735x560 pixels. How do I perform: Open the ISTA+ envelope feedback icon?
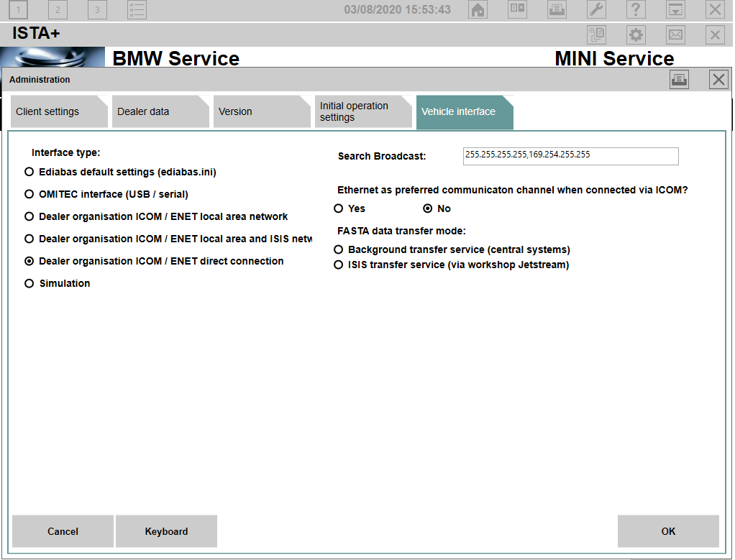[x=675, y=35]
